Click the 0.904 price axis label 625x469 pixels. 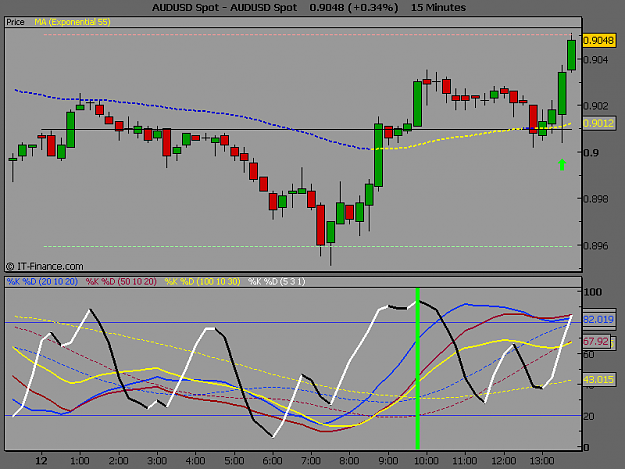(597, 60)
